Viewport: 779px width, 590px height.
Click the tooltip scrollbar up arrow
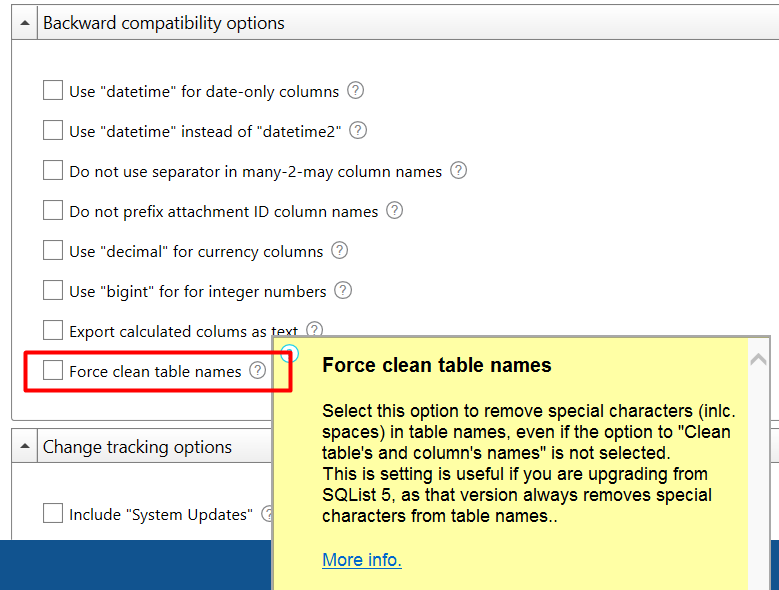[x=759, y=360]
